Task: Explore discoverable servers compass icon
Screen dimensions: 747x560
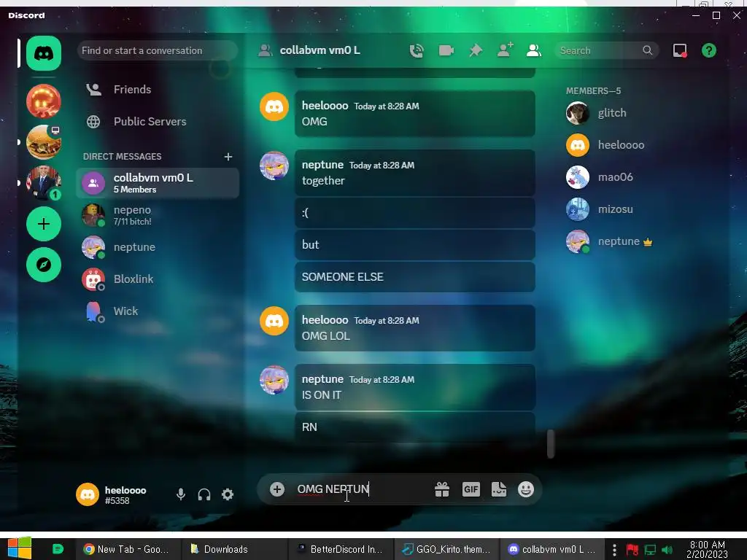Action: pyautogui.click(x=43, y=265)
